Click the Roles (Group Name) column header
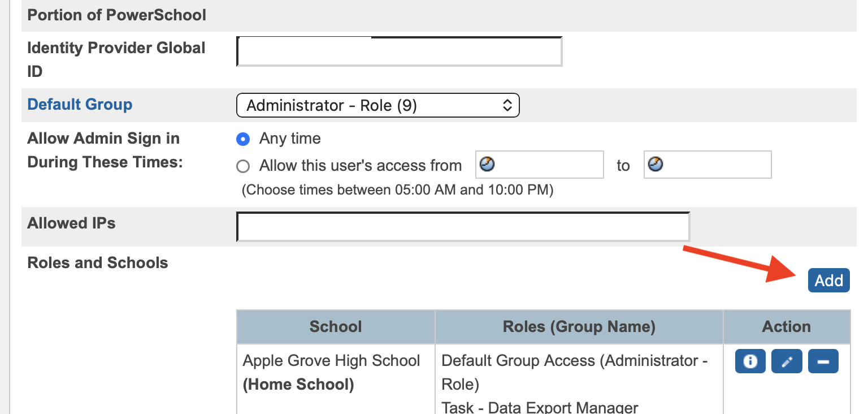868x414 pixels. tap(579, 326)
